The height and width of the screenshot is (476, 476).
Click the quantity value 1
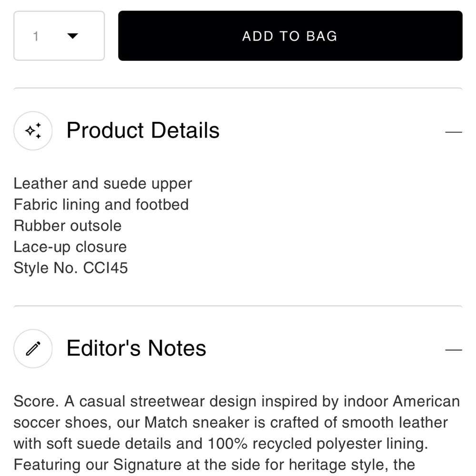36,36
